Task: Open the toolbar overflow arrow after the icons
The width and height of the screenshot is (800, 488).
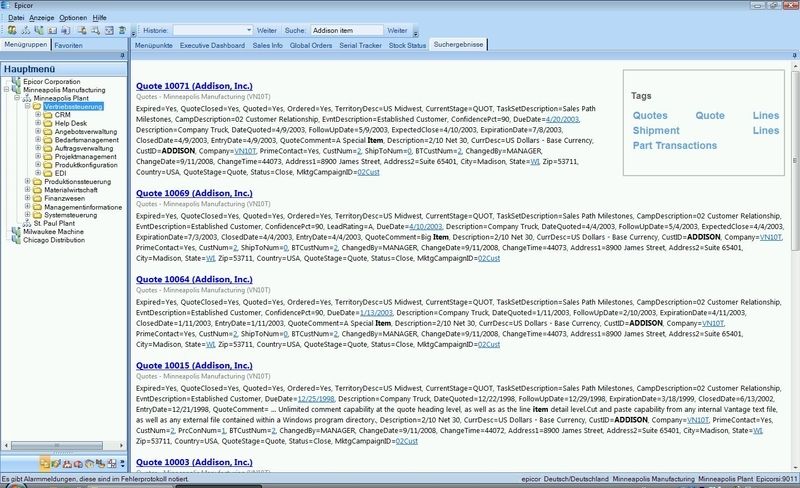Action: pos(134,34)
